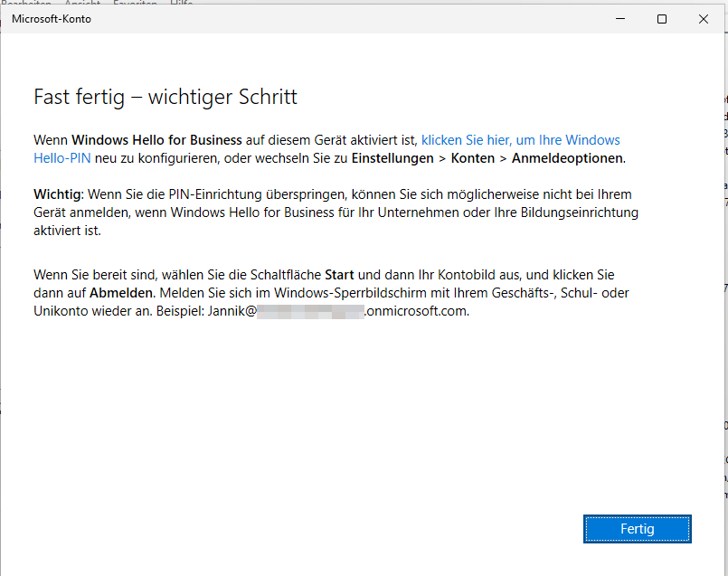Click the bold word 'Anmeldeoptionen'
This screenshot has width=728, height=576.
click(x=567, y=158)
